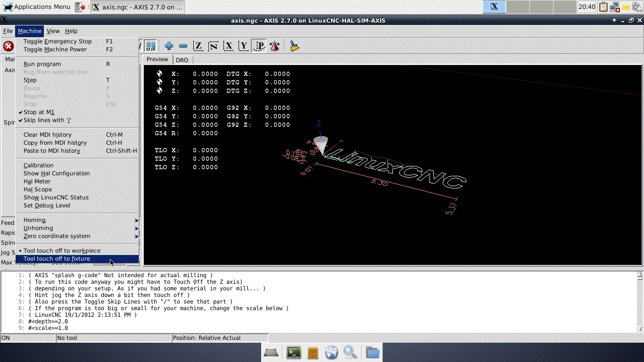Close the open Machine menu
Viewport: 644px width, 362px height.
tap(30, 31)
